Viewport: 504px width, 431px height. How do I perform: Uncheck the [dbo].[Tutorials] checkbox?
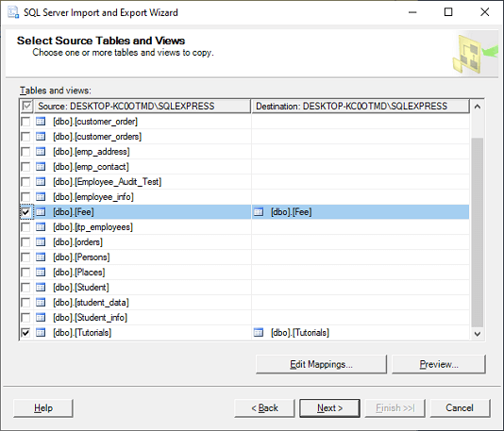click(25, 333)
